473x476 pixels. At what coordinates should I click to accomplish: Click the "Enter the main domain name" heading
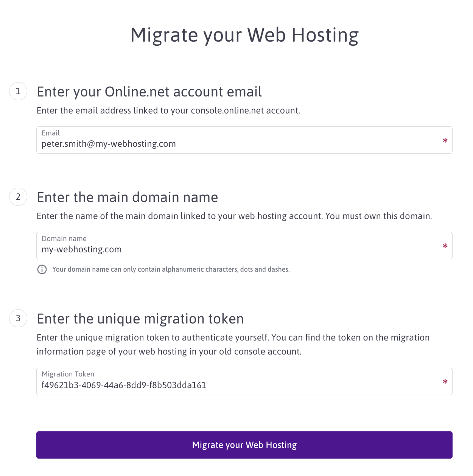[127, 198]
